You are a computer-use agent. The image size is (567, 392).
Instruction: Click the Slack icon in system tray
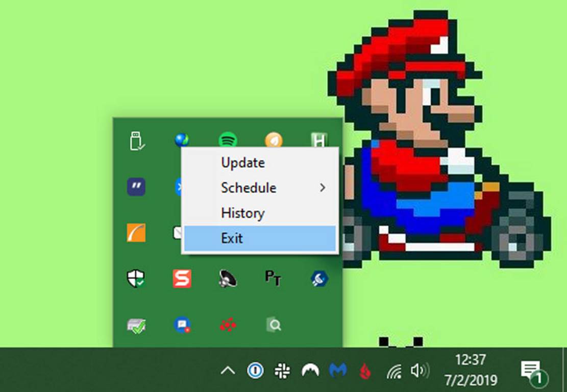coord(282,371)
